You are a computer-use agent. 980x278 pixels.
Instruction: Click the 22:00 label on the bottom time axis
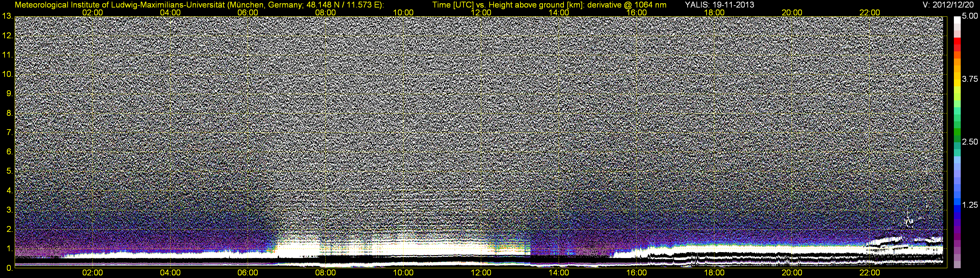tap(870, 273)
